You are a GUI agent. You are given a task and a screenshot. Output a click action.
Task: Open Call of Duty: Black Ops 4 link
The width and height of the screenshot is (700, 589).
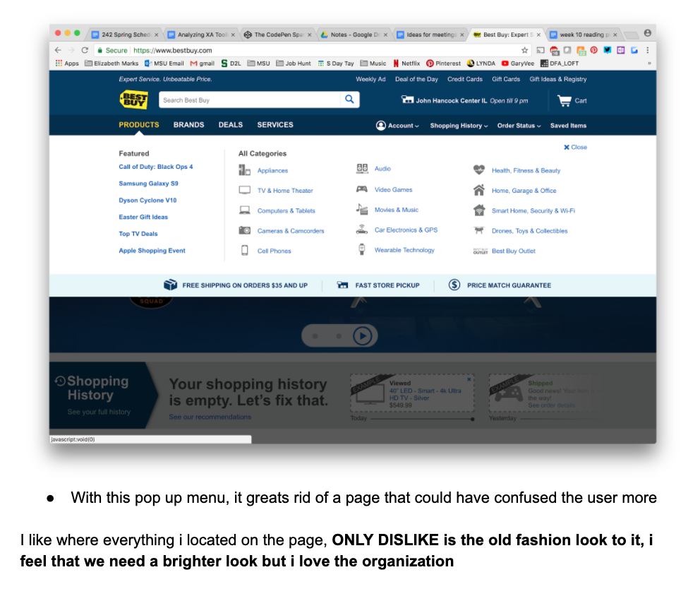click(x=156, y=167)
